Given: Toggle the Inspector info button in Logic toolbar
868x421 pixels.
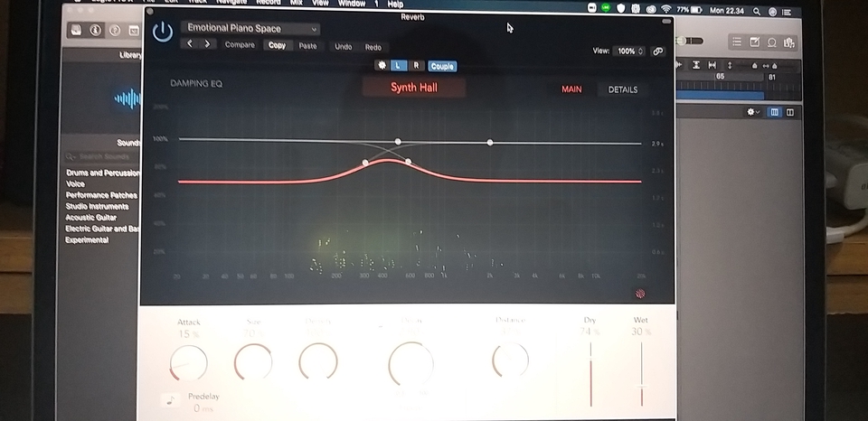Looking at the screenshot, I should (95, 31).
